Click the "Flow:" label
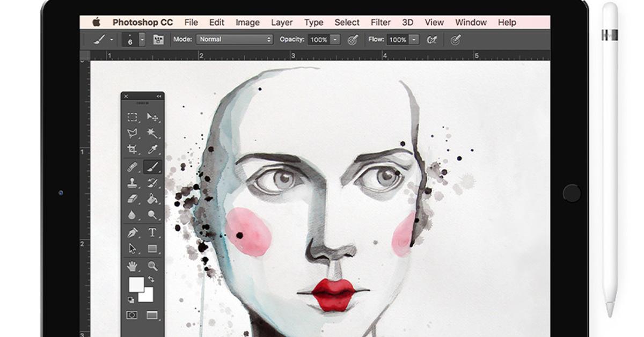The image size is (644, 337). point(376,40)
